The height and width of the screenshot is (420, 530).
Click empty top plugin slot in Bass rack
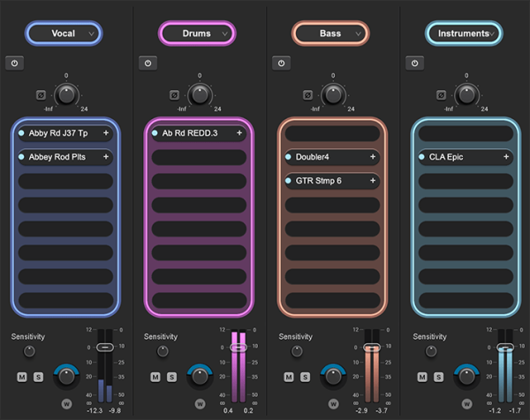pyautogui.click(x=332, y=133)
